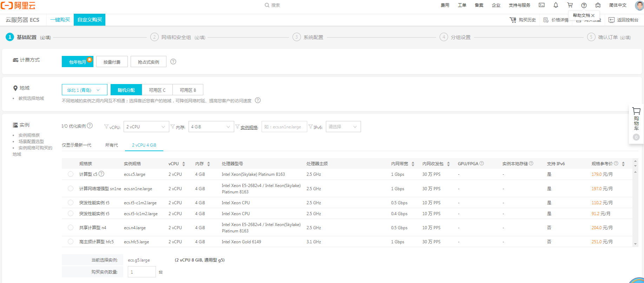
Task: Open the notification bell icon
Action: (x=556, y=5)
